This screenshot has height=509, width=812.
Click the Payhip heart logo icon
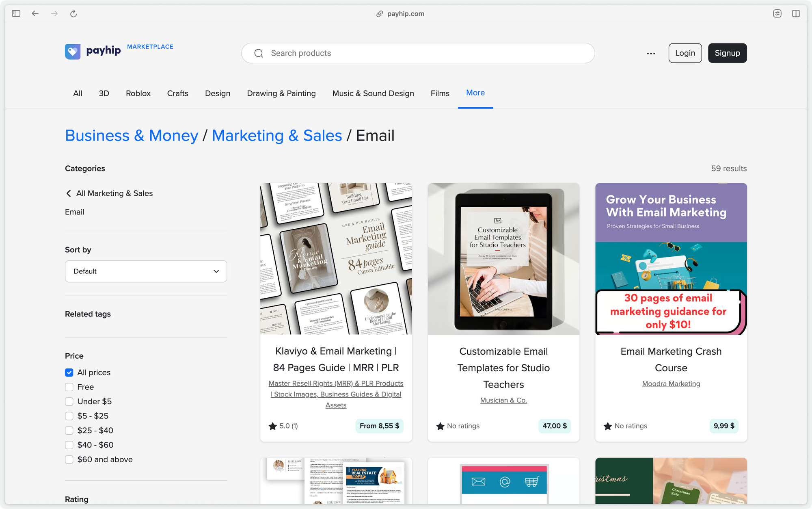[73, 52]
